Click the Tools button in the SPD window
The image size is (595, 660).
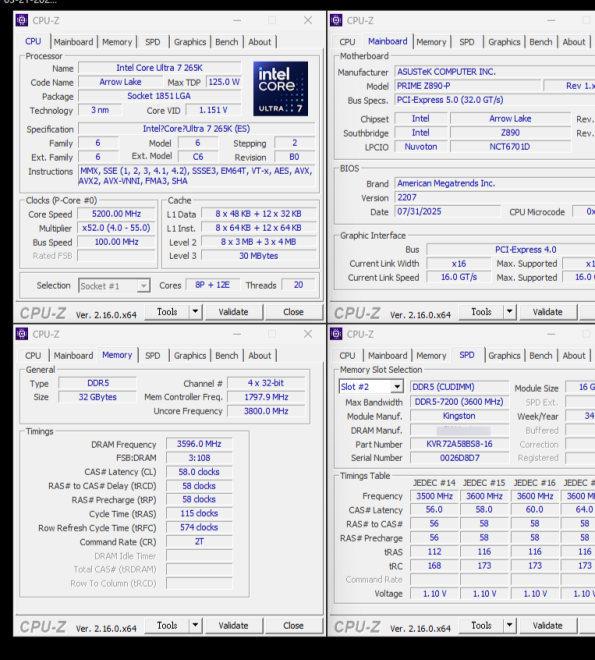(x=481, y=625)
